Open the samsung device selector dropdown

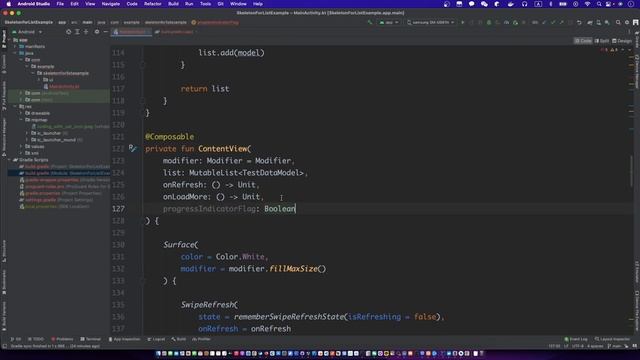430,22
